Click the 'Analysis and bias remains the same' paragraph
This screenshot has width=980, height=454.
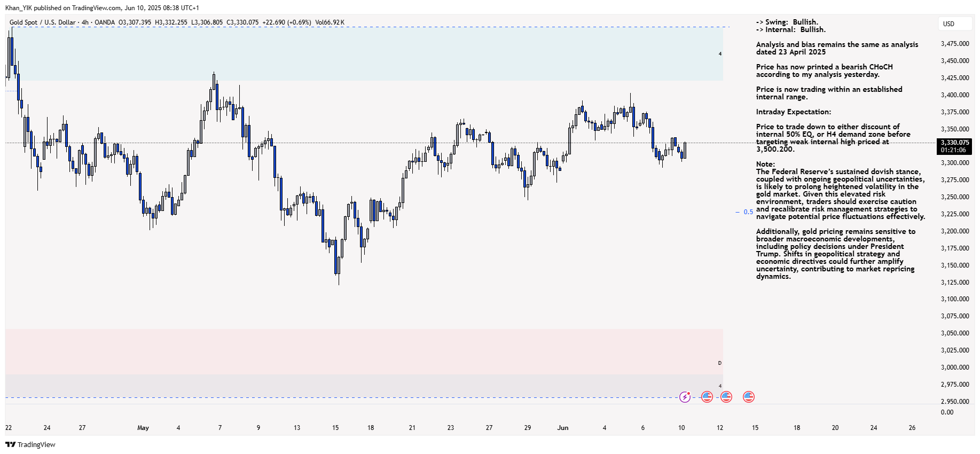[x=837, y=48]
